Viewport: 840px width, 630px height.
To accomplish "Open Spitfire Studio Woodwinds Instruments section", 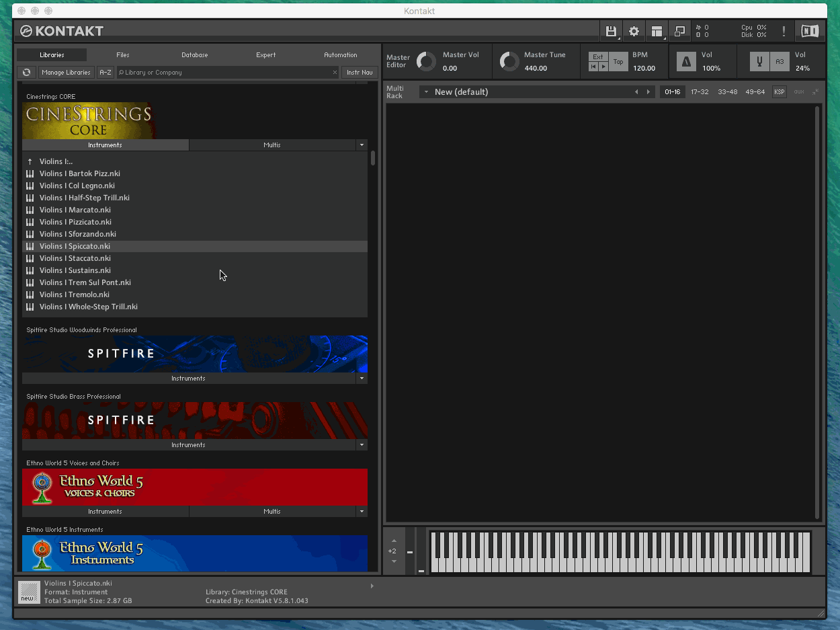I will pos(189,379).
